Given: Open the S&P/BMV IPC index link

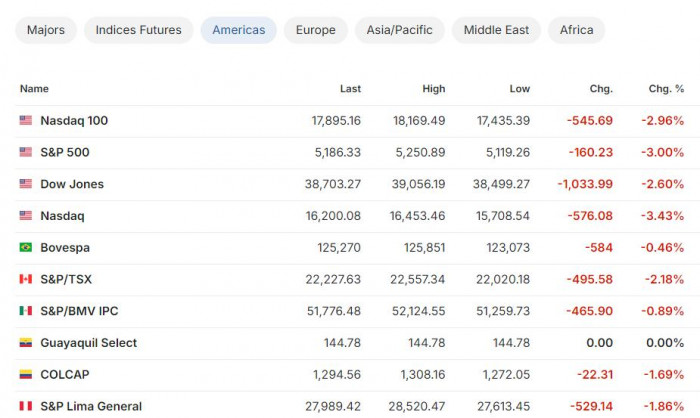Looking at the screenshot, I should (79, 311).
